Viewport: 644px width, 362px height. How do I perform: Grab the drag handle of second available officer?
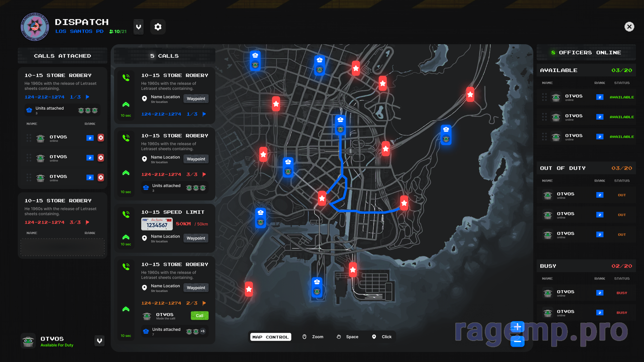click(x=544, y=117)
